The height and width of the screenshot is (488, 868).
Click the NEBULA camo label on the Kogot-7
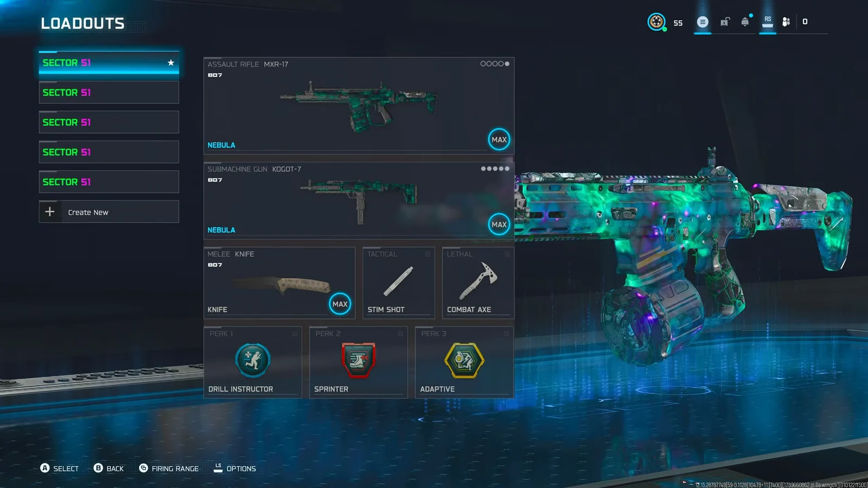[221, 230]
